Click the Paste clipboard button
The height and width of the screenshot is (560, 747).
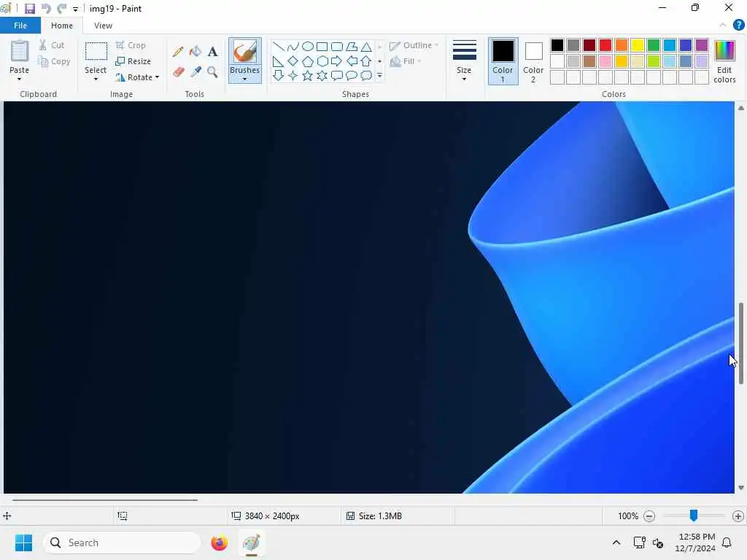coord(20,52)
